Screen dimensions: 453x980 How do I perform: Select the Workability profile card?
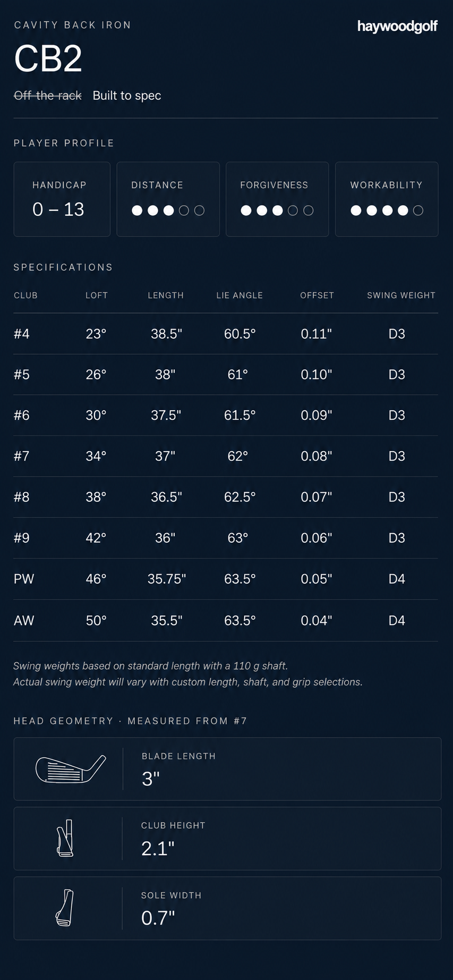click(x=387, y=199)
